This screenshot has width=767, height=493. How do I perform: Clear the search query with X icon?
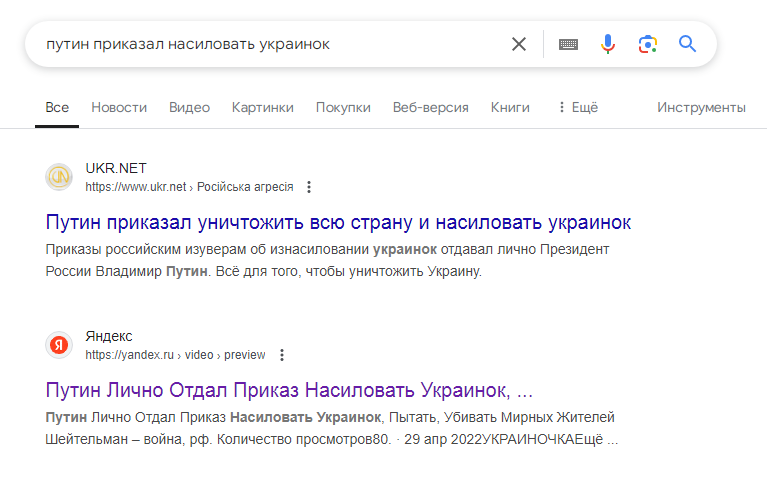pos(519,44)
